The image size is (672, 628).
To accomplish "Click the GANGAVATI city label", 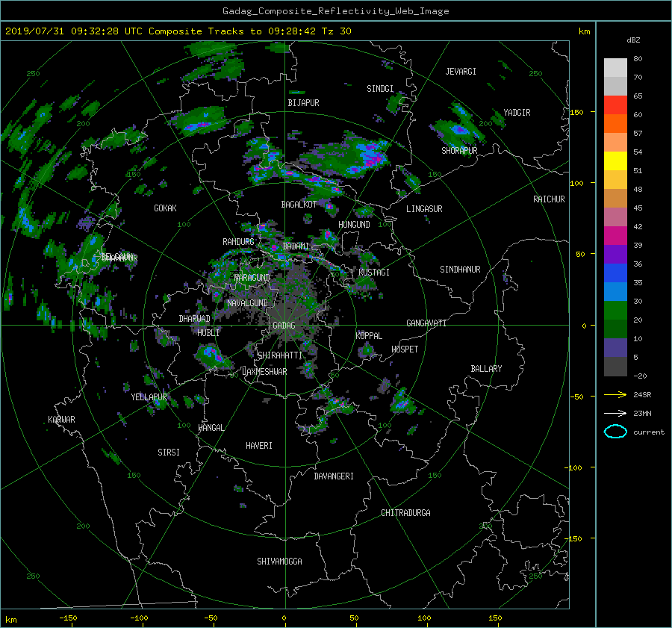I will [x=426, y=323].
